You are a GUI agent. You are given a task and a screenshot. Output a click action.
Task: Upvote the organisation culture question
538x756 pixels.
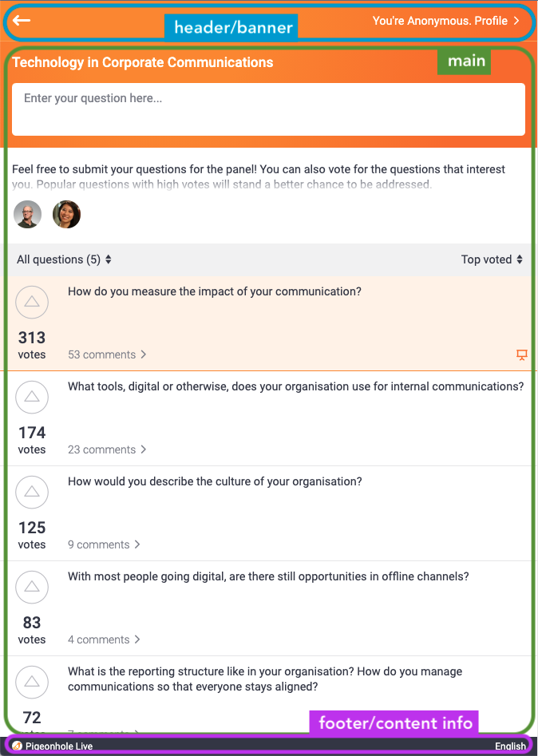pos(32,492)
